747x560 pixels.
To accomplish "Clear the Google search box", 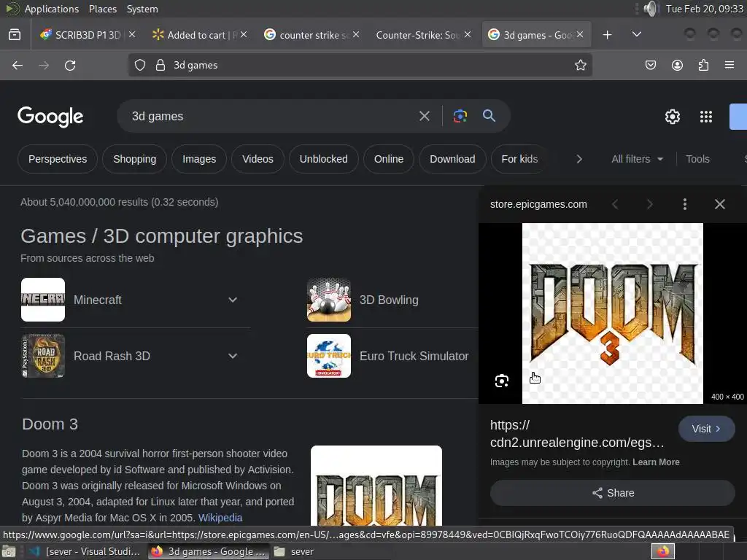I will pos(424,116).
